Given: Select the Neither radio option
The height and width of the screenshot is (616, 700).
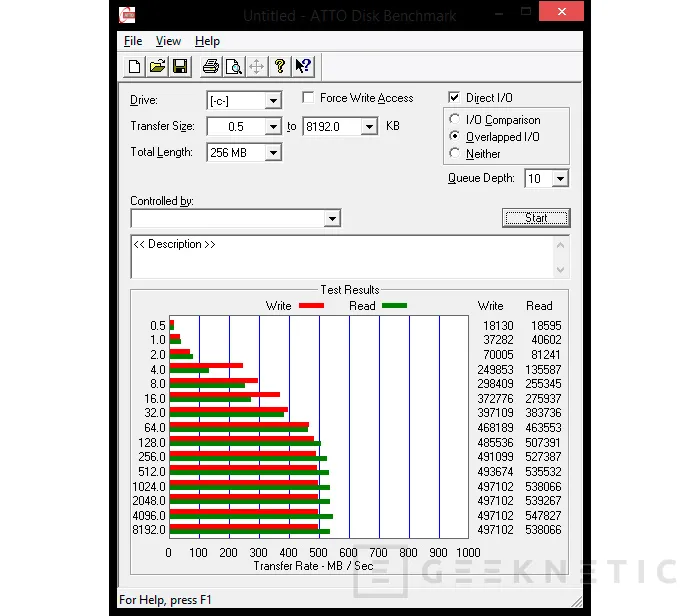Looking at the screenshot, I should tap(454, 153).
